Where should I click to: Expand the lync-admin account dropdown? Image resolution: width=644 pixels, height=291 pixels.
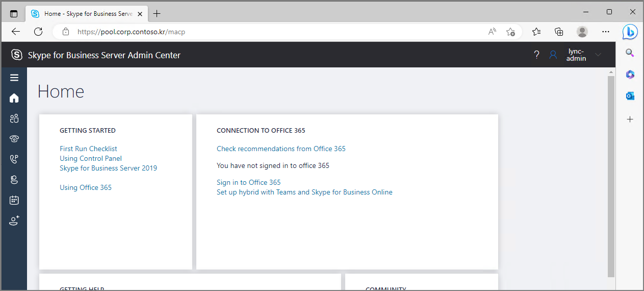pyautogui.click(x=598, y=55)
